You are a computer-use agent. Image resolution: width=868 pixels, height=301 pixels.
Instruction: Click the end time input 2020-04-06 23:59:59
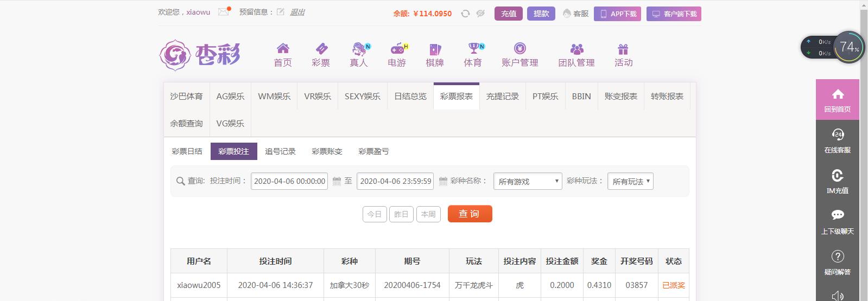click(396, 181)
